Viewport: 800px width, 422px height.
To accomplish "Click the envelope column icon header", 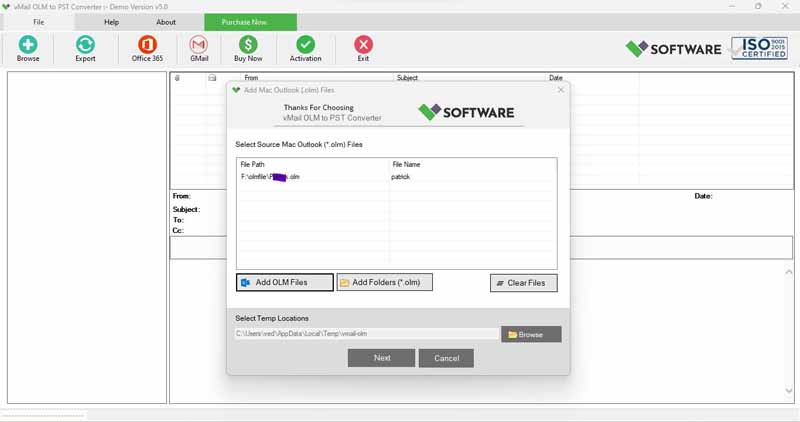I will [212, 78].
